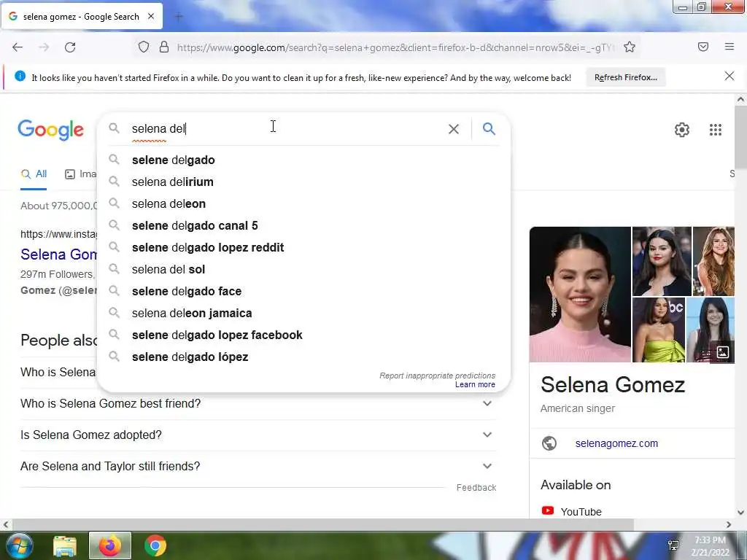
Task: Open tracking protection shield icon
Action: pos(144,47)
